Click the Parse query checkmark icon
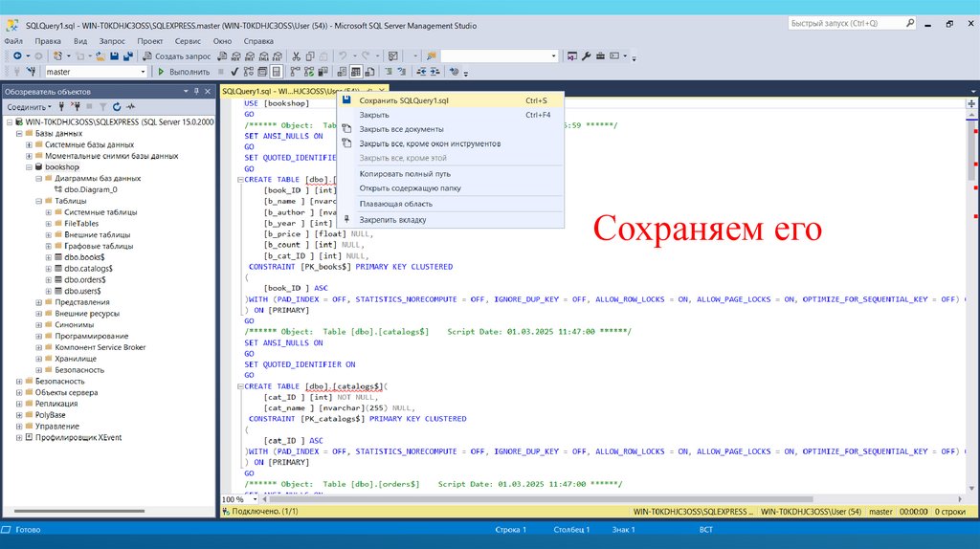The image size is (980, 549). [x=234, y=72]
